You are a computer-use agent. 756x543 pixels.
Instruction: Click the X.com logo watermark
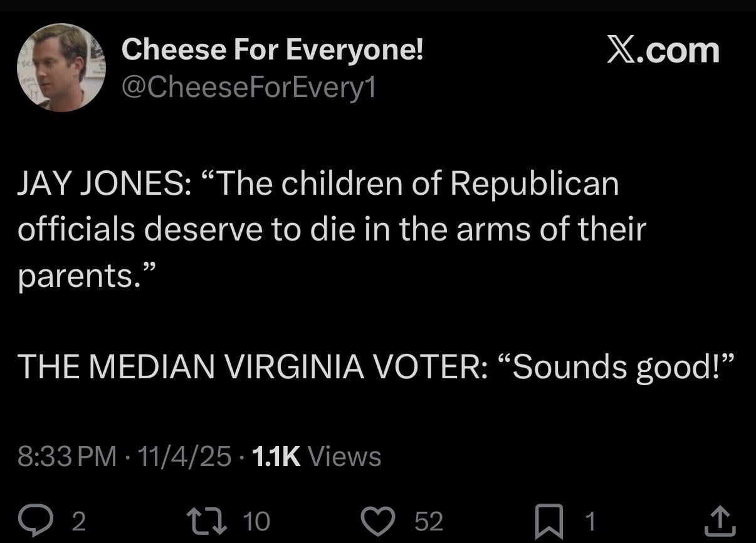click(663, 50)
